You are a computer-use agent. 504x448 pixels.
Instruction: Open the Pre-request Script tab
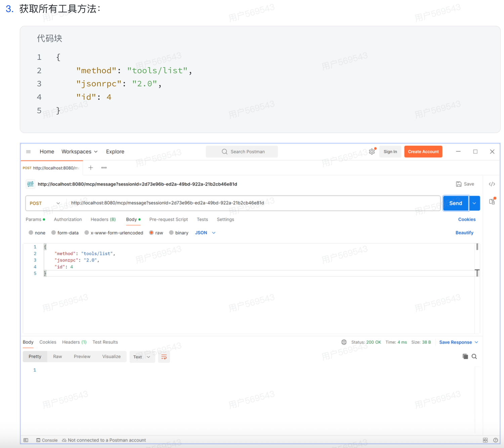[169, 220]
